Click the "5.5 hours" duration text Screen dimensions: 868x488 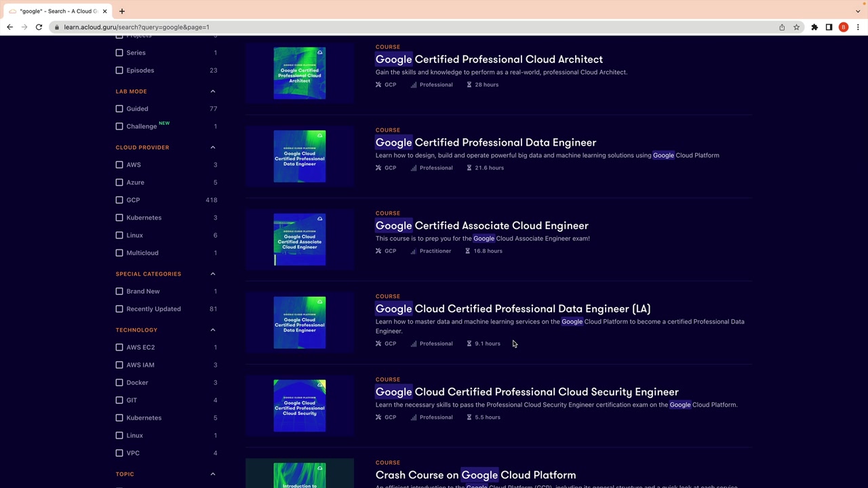click(487, 418)
